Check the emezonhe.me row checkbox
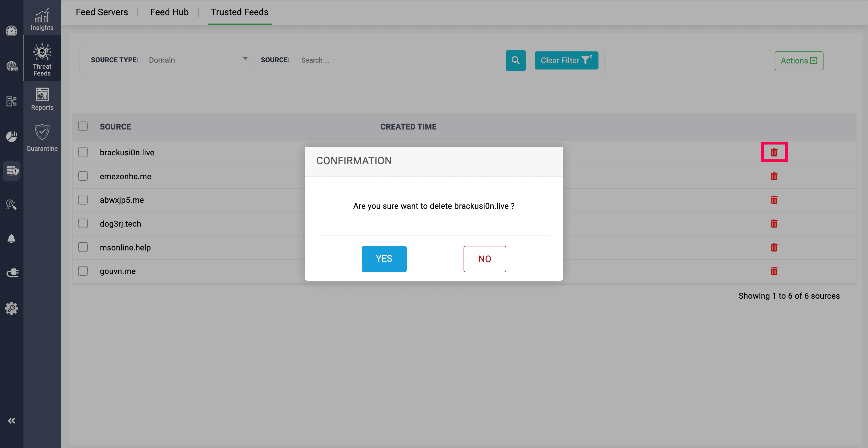 83,176
